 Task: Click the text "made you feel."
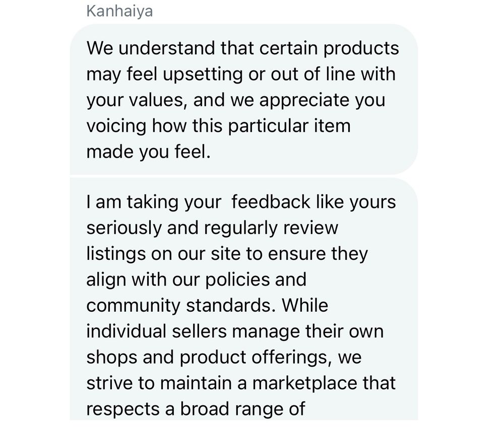coord(147,152)
